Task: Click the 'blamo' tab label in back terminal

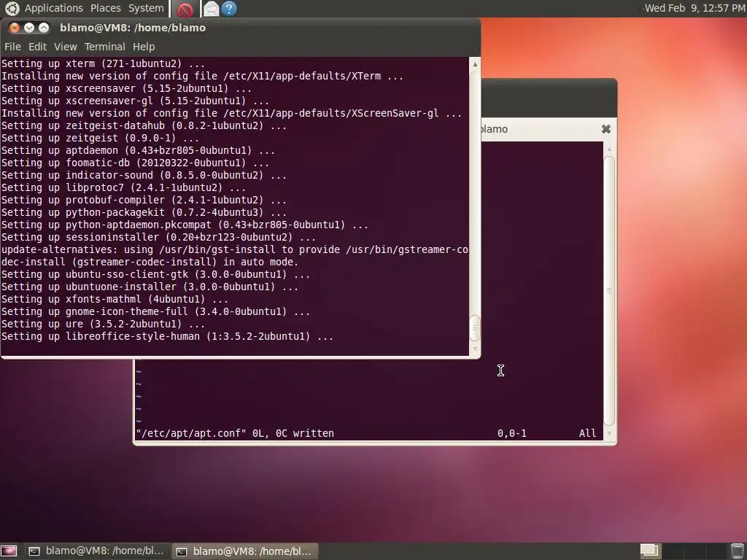Action: pyautogui.click(x=495, y=129)
